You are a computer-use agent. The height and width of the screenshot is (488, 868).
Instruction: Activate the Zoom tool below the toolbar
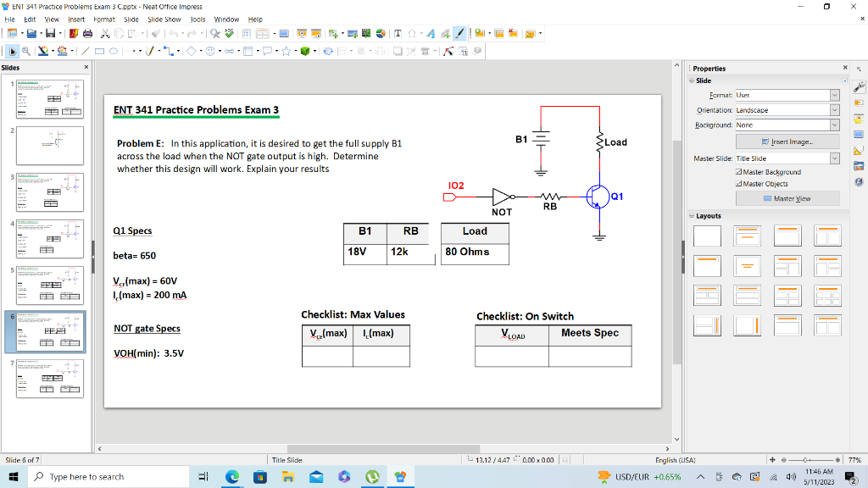[25, 51]
